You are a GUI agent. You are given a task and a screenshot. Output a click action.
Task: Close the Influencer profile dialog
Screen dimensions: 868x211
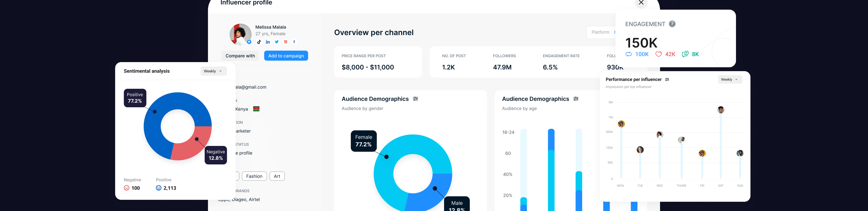point(641,3)
